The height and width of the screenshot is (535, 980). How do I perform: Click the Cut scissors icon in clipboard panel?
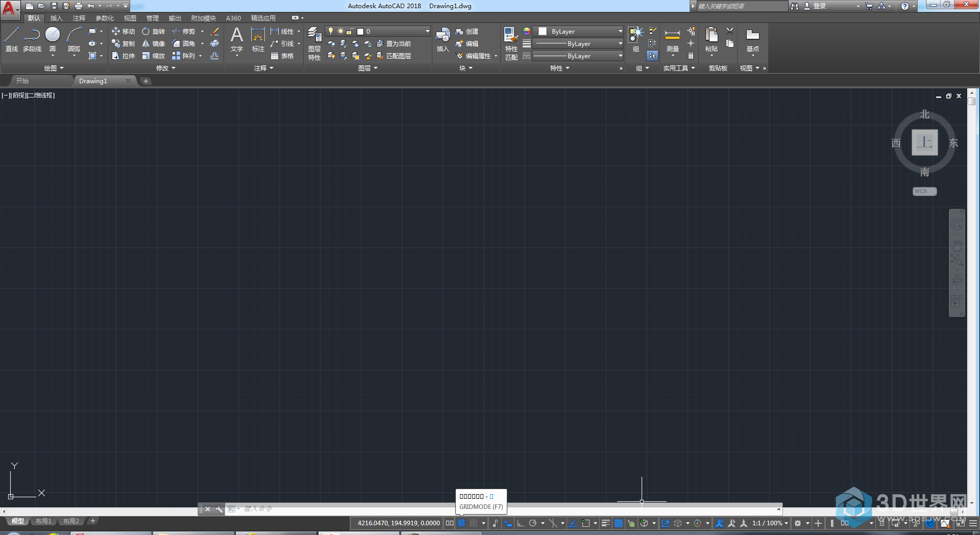(x=730, y=31)
